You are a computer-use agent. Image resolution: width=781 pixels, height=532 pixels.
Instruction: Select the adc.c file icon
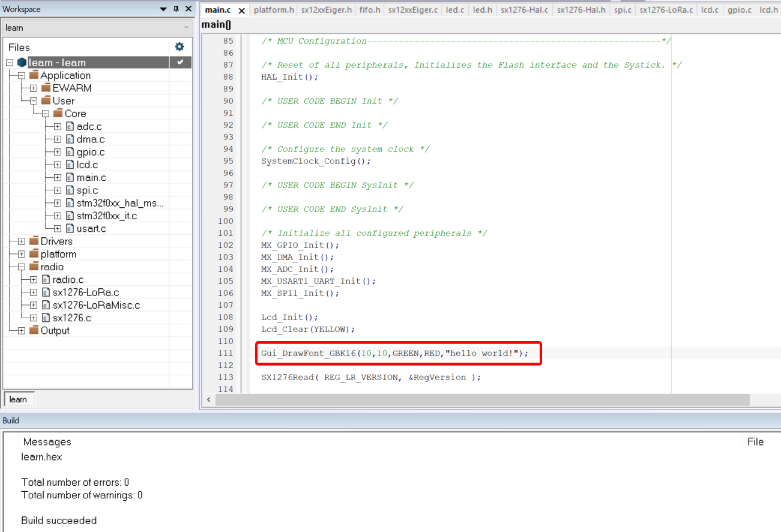[70, 126]
